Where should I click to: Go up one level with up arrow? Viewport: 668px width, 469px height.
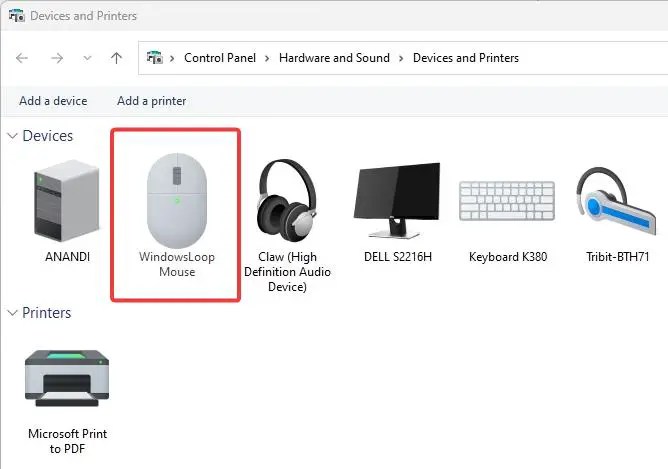116,58
